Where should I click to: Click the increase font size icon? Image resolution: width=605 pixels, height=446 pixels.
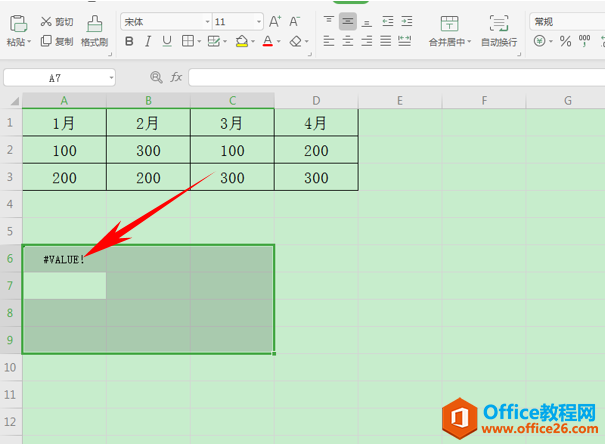pos(275,21)
